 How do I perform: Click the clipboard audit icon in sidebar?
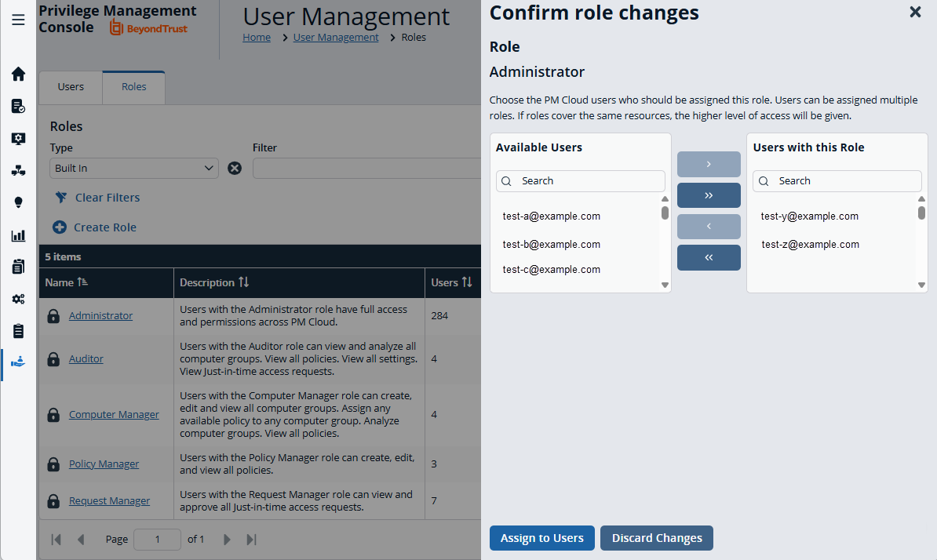[x=18, y=331]
